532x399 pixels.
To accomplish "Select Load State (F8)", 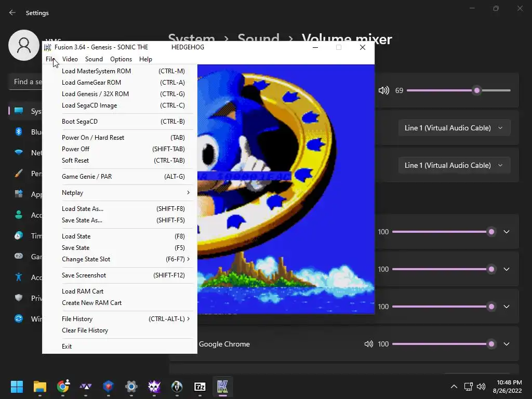I will pyautogui.click(x=120, y=236).
